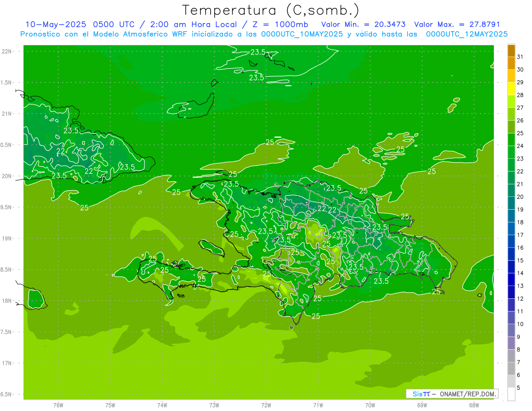This screenshot has width=532, height=411.
Task: Click the 21N latitude axis label
Action: click(x=8, y=114)
